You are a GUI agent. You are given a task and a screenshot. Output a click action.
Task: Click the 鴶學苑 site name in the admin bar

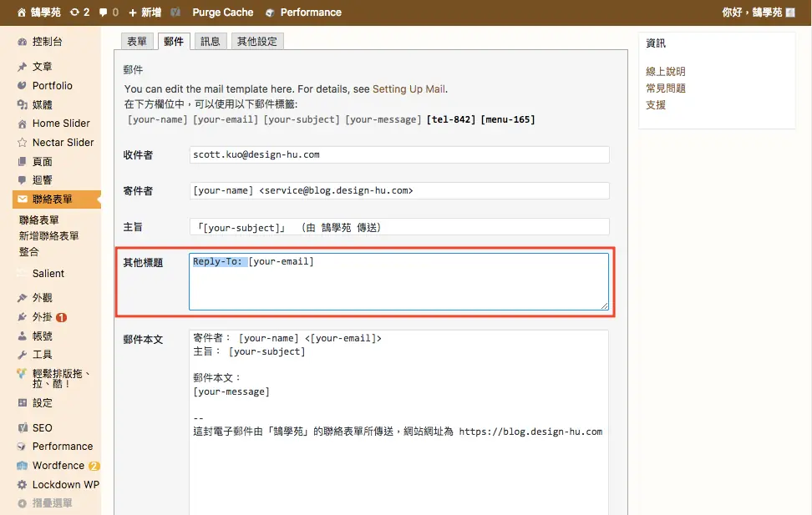pos(46,13)
